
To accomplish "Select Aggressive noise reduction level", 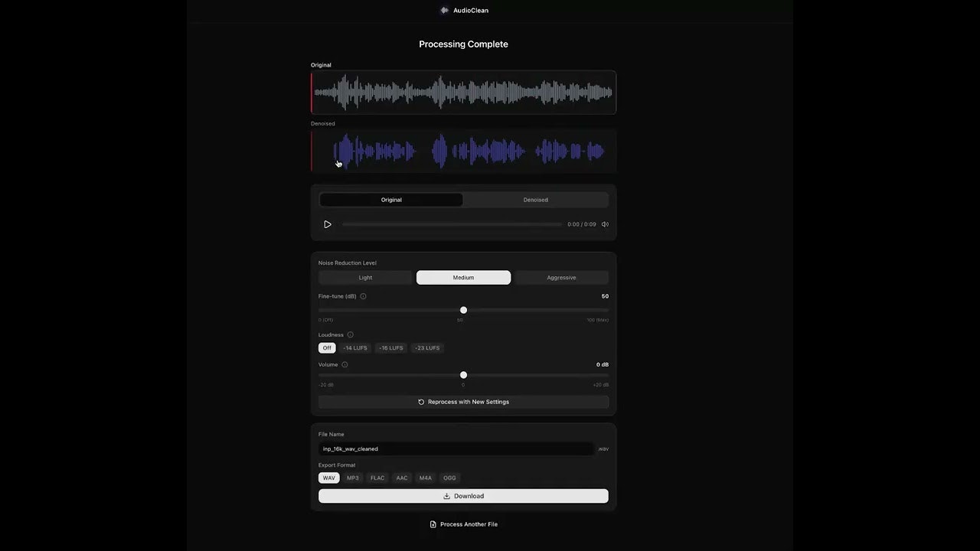I will tap(561, 277).
